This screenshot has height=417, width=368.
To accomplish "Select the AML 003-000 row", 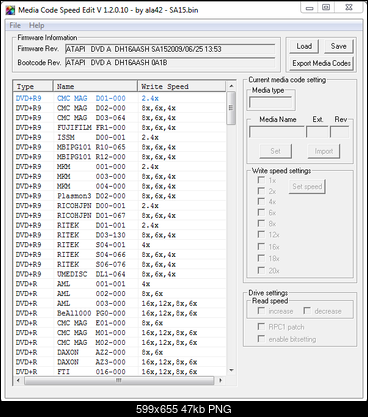I will (x=120, y=303).
